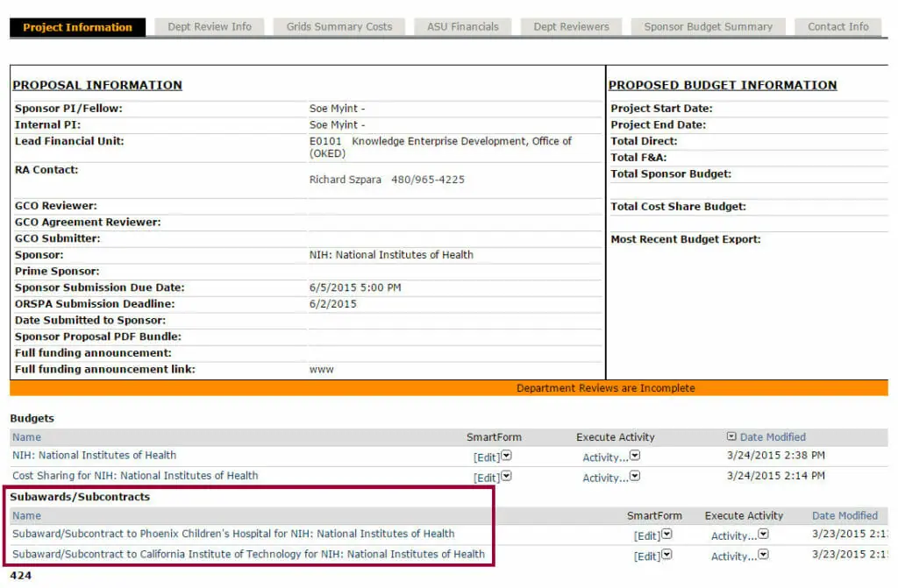Open the California Institute of Technology subaward

coord(248,554)
